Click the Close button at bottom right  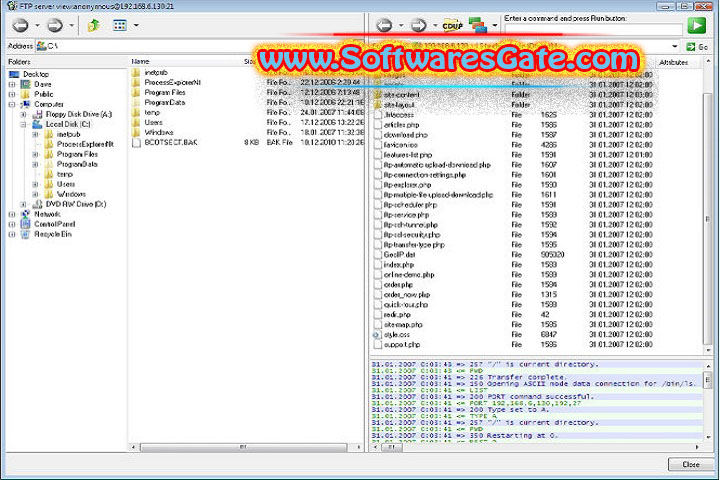coord(691,465)
